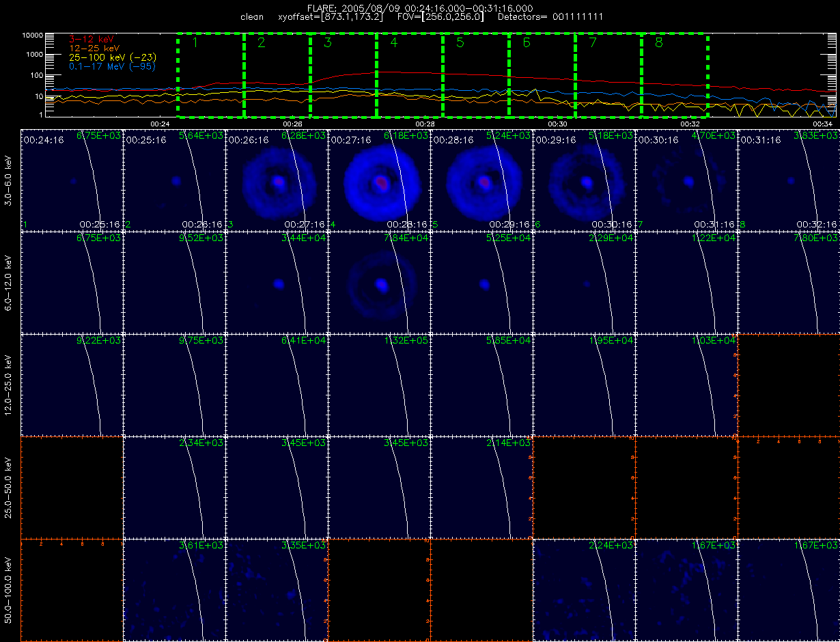Image resolution: width=840 pixels, height=642 pixels.
Task: Click the 00:24:16 start time label
Action: tap(43, 140)
